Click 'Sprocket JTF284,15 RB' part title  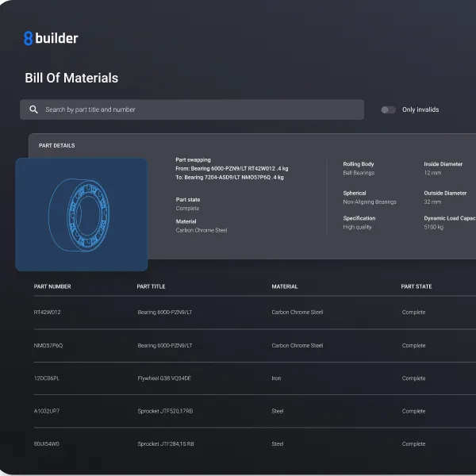click(x=166, y=443)
